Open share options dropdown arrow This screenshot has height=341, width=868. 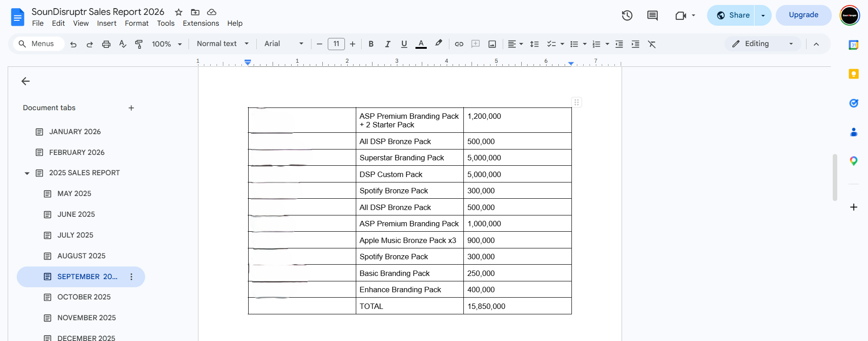click(763, 15)
